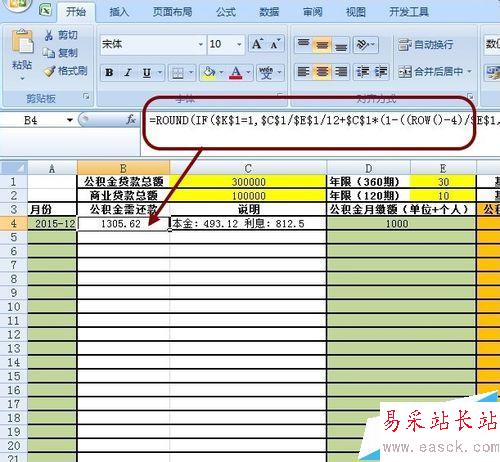This screenshot has height=462, width=500.
Task: Open the 审阅 (Review) tab
Action: 312,12
